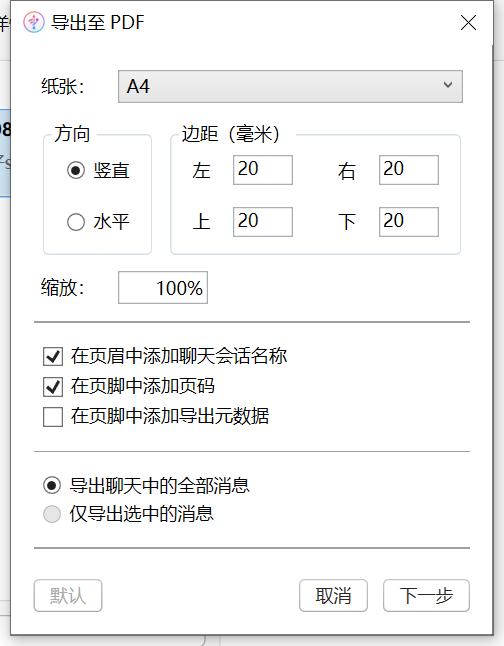Click the 方向 group label
The image size is (504, 646).
click(x=72, y=134)
